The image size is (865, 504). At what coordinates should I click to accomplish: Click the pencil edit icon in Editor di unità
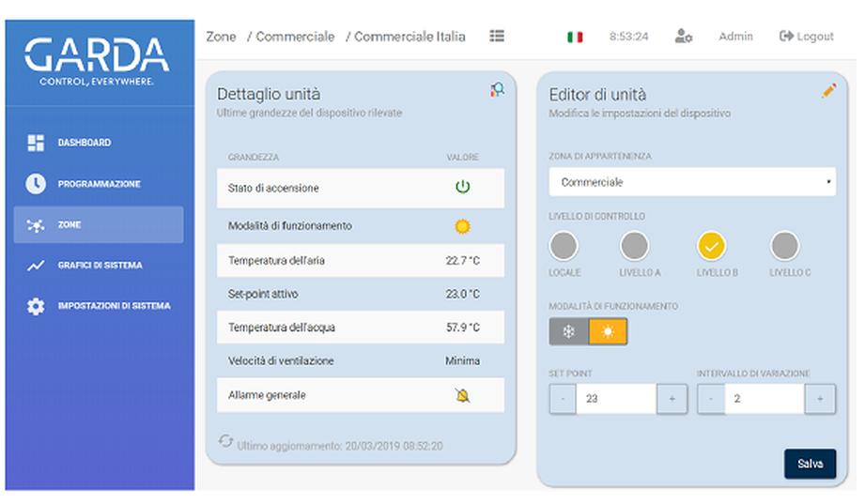coord(828,91)
